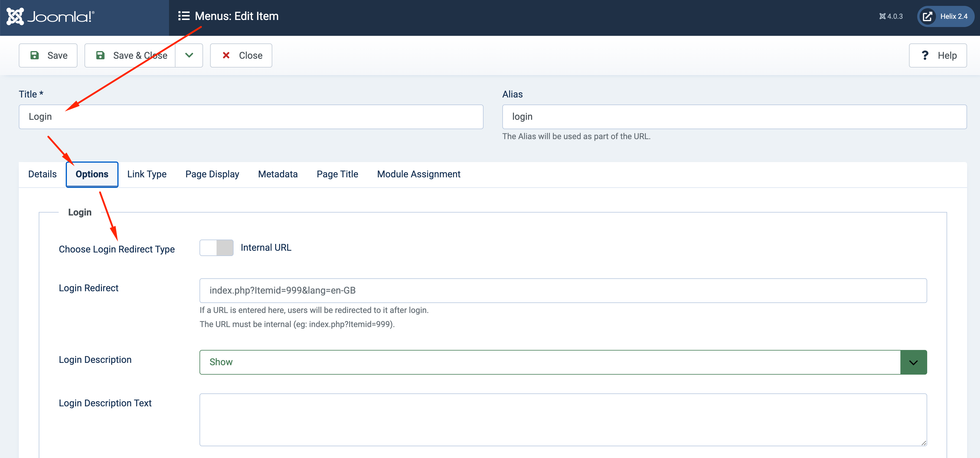Viewport: 980px width, 458px height.
Task: Click into the Login Redirect URL field
Action: point(563,290)
